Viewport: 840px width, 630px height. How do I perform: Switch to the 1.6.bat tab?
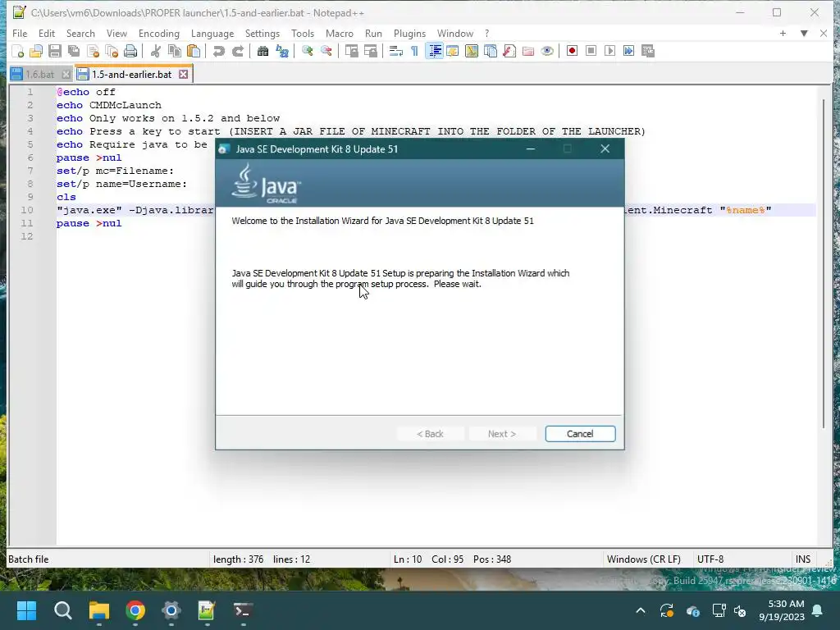(x=39, y=75)
